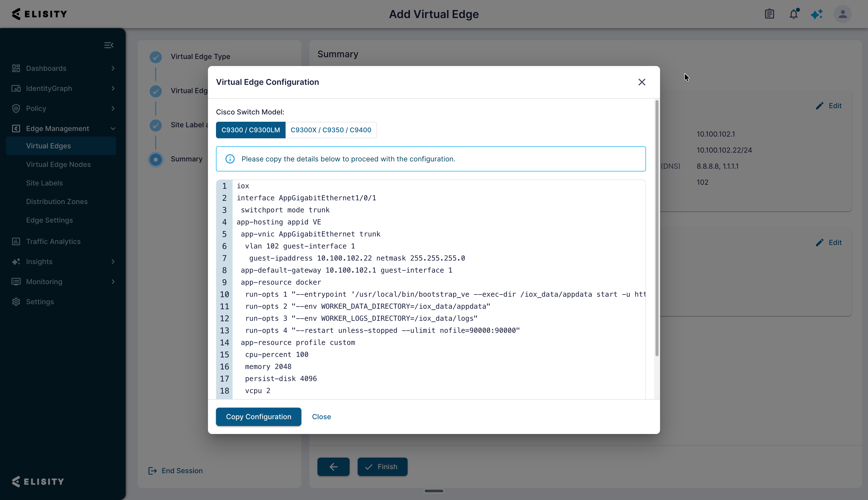Screen dimensions: 868x500
Task: Click the info icon in notice banner
Action: [x=230, y=159]
